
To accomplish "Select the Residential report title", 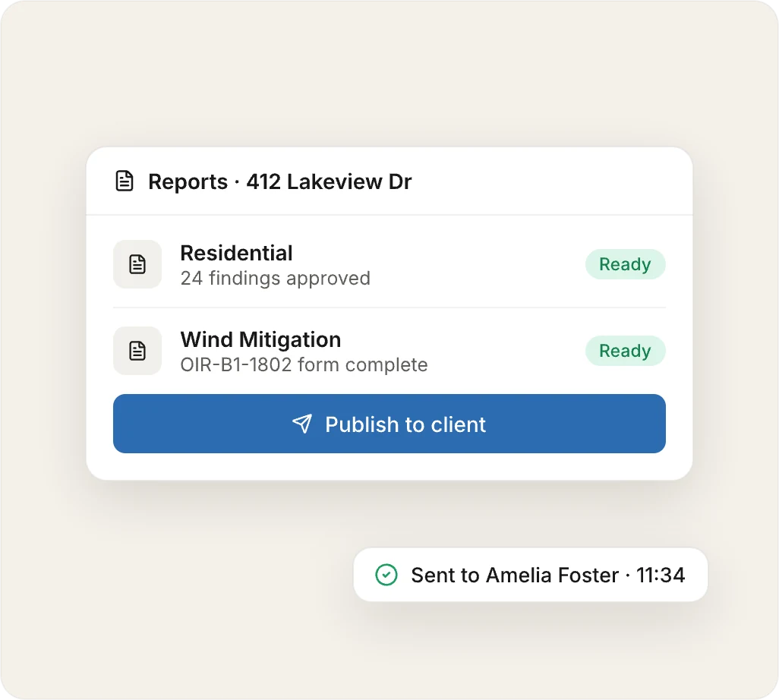I will click(236, 253).
